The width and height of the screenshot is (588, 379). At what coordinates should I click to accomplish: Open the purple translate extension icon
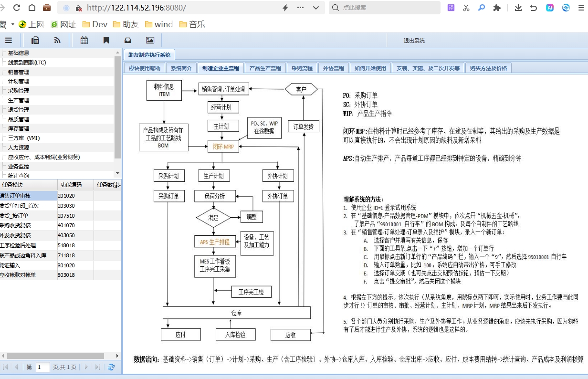pyautogui.click(x=451, y=8)
